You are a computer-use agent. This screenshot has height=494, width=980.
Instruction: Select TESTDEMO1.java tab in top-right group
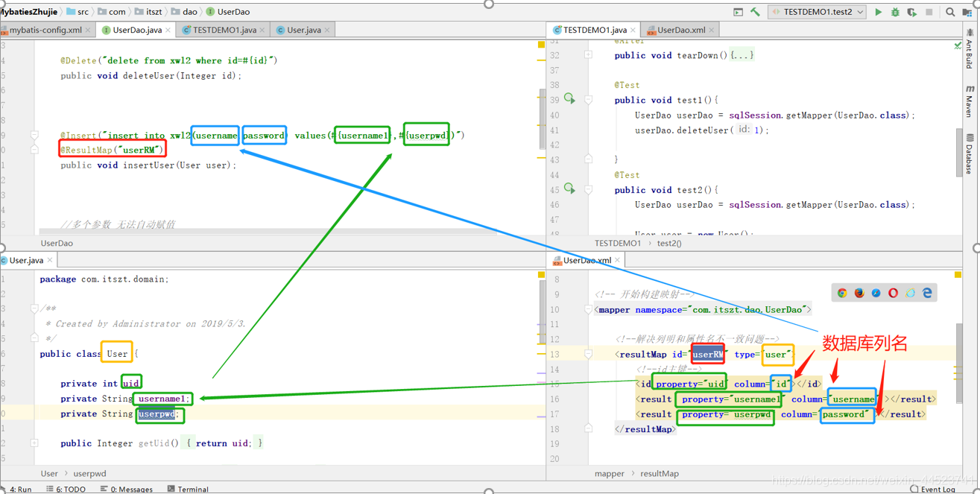[594, 30]
